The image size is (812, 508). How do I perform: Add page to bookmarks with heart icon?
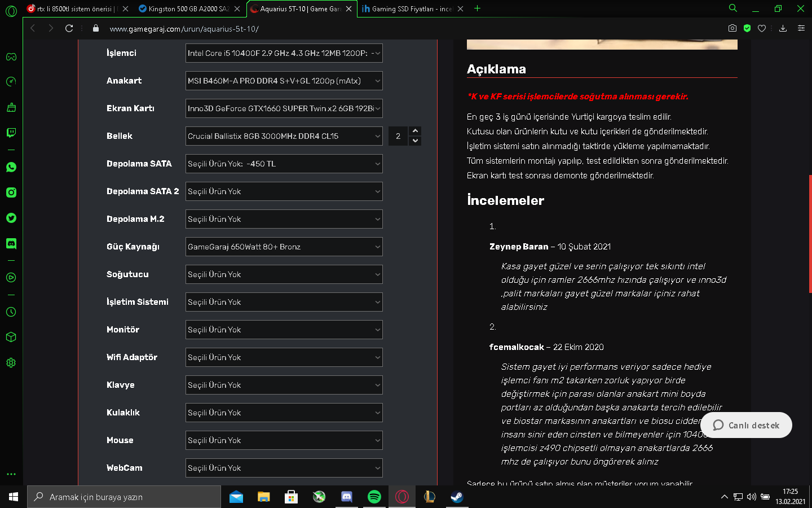762,28
